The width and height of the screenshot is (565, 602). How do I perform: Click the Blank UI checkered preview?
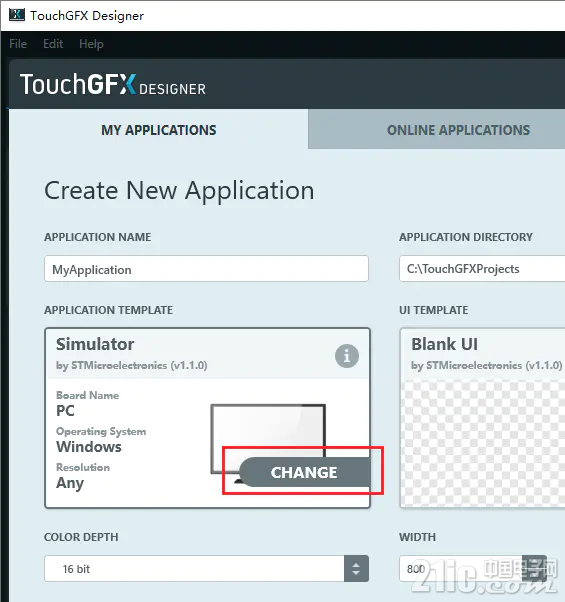tap(483, 443)
